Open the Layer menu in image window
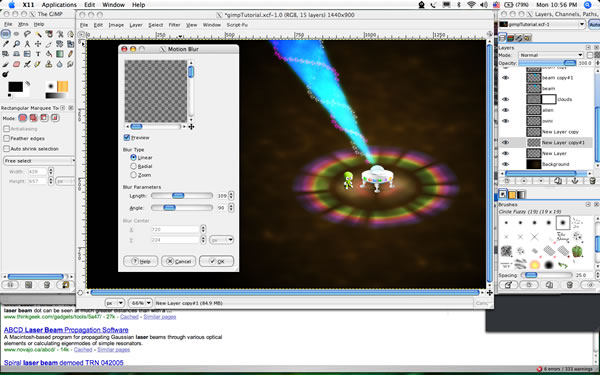 click(x=135, y=25)
